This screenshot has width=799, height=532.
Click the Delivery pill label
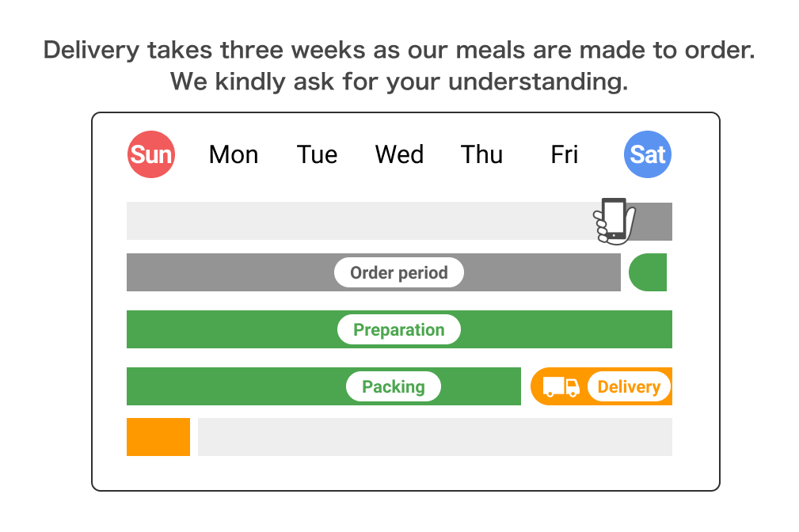point(629,387)
